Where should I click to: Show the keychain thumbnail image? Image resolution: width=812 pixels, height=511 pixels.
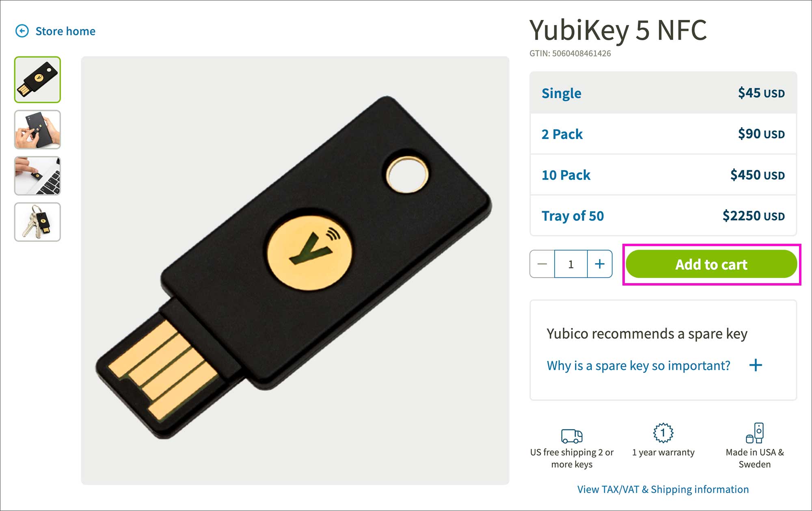(37, 222)
